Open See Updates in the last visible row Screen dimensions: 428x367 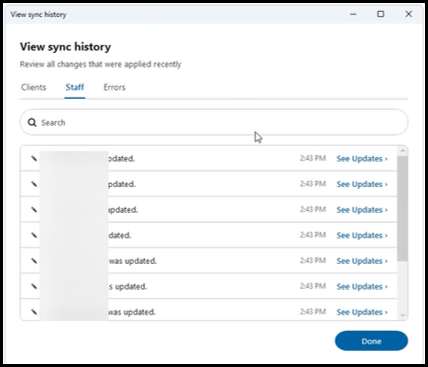tap(362, 312)
